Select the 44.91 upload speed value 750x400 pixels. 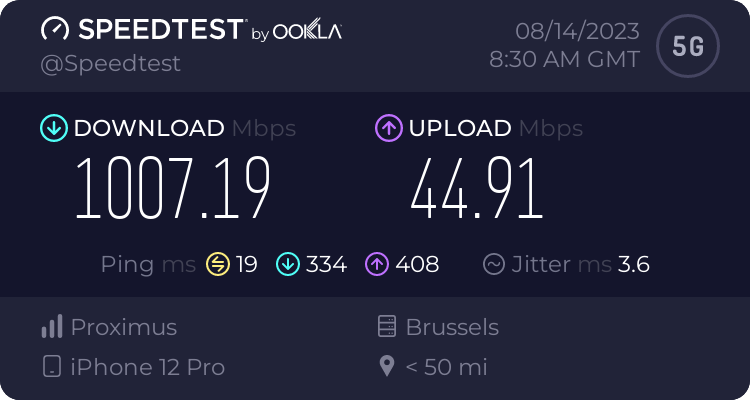click(476, 189)
